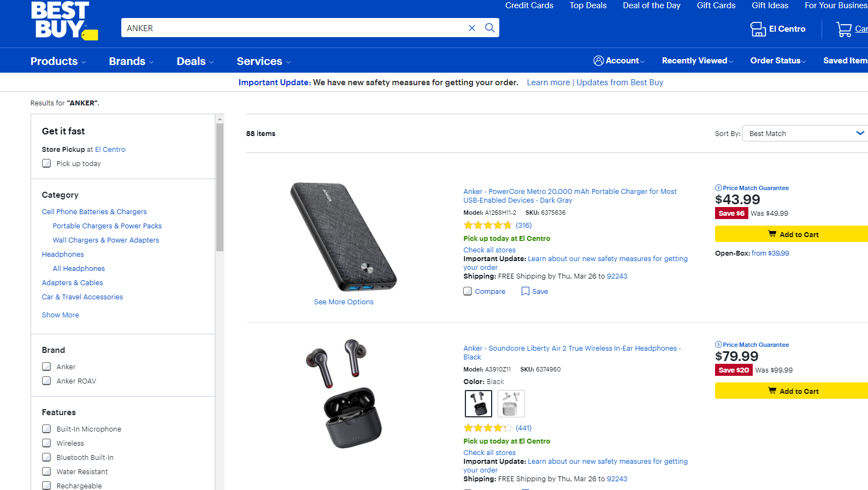Click the Account profile icon
The width and height of the screenshot is (868, 490).
(x=599, y=61)
